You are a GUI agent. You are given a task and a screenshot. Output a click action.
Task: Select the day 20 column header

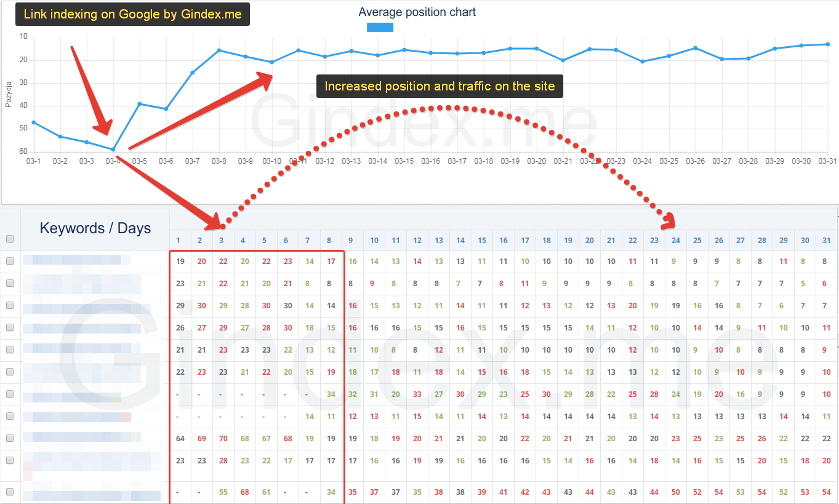click(590, 241)
